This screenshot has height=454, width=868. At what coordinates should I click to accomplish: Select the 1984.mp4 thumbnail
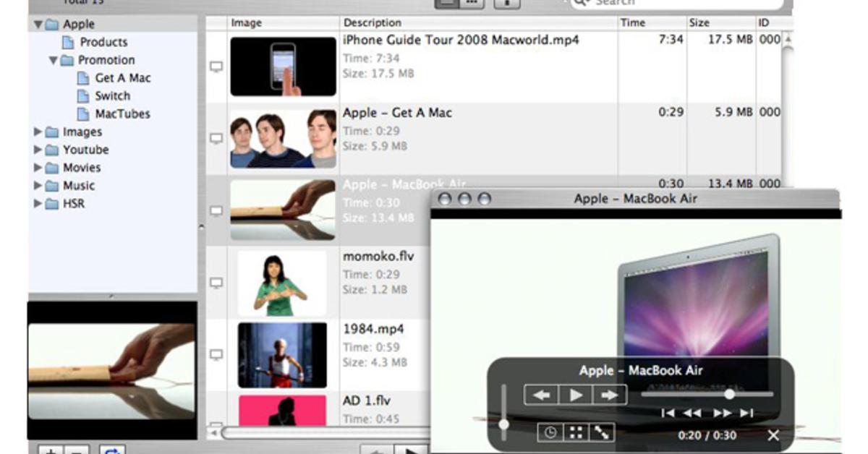283,355
